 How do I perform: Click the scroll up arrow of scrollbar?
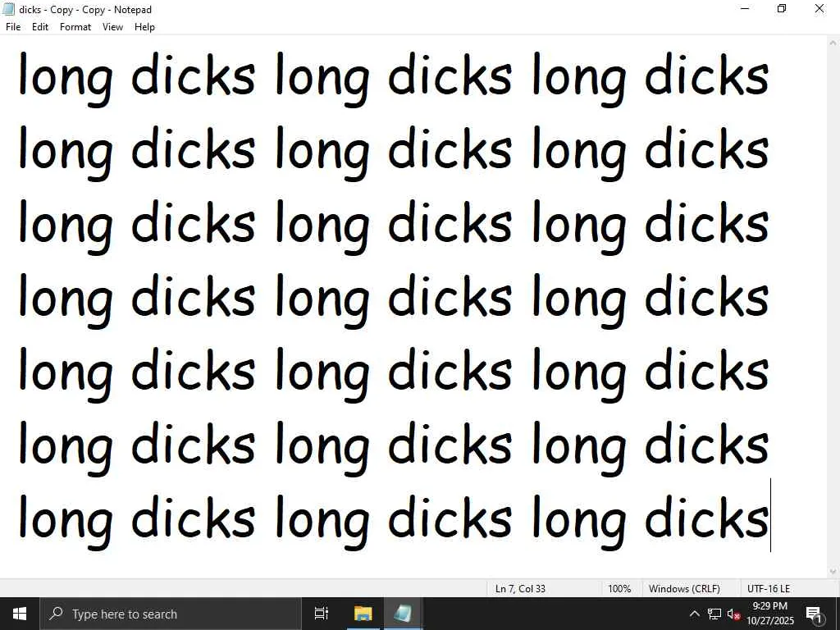(x=833, y=43)
